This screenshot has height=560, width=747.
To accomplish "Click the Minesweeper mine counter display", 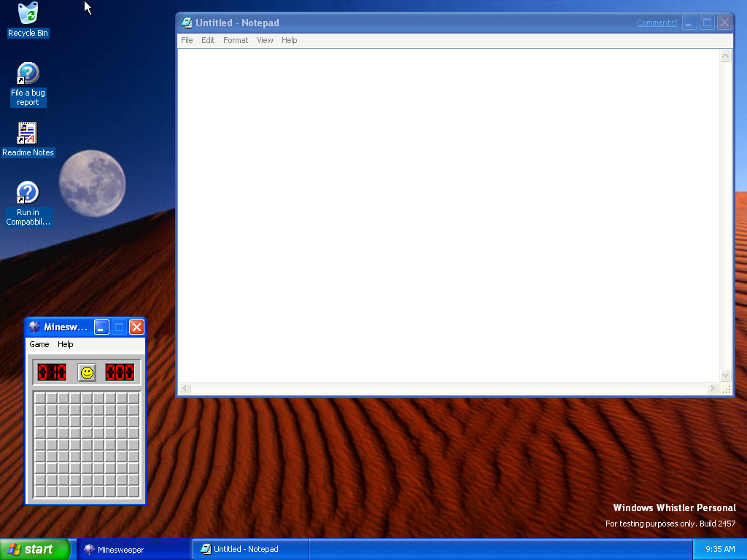I will pos(52,373).
